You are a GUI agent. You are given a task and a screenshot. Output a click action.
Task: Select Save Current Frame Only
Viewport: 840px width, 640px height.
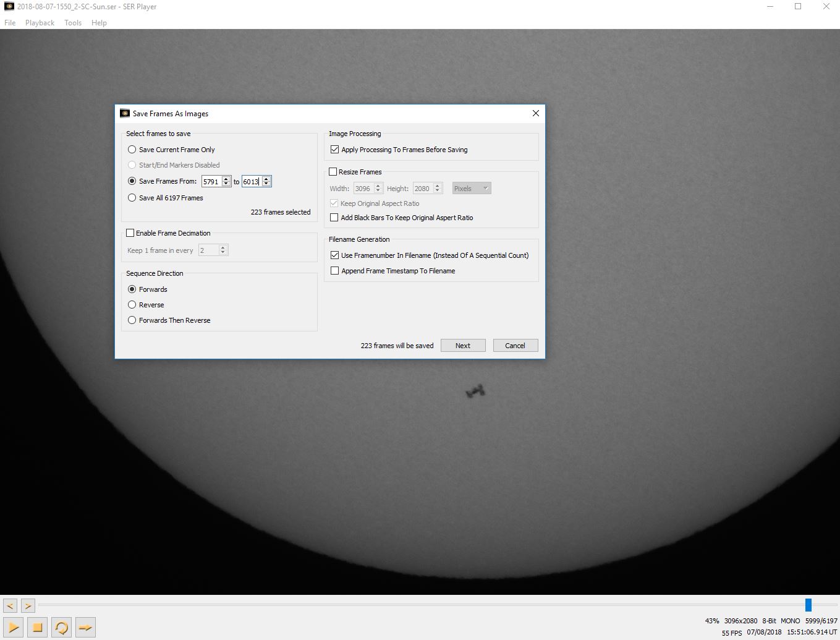pos(171,149)
